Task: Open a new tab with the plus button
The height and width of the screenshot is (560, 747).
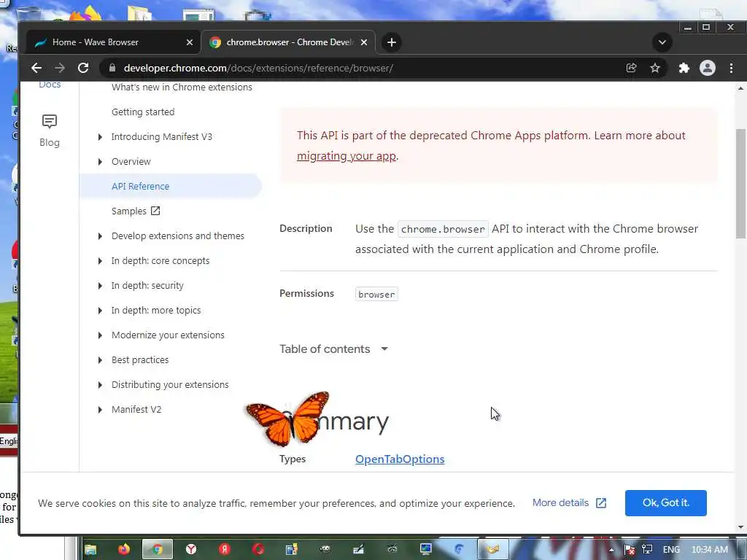Action: (392, 42)
